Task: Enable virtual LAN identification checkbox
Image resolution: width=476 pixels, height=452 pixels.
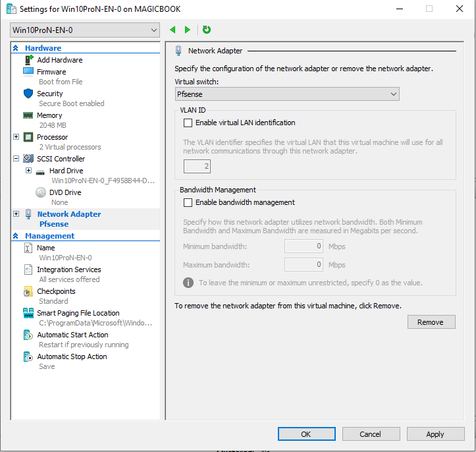Action: pos(188,123)
